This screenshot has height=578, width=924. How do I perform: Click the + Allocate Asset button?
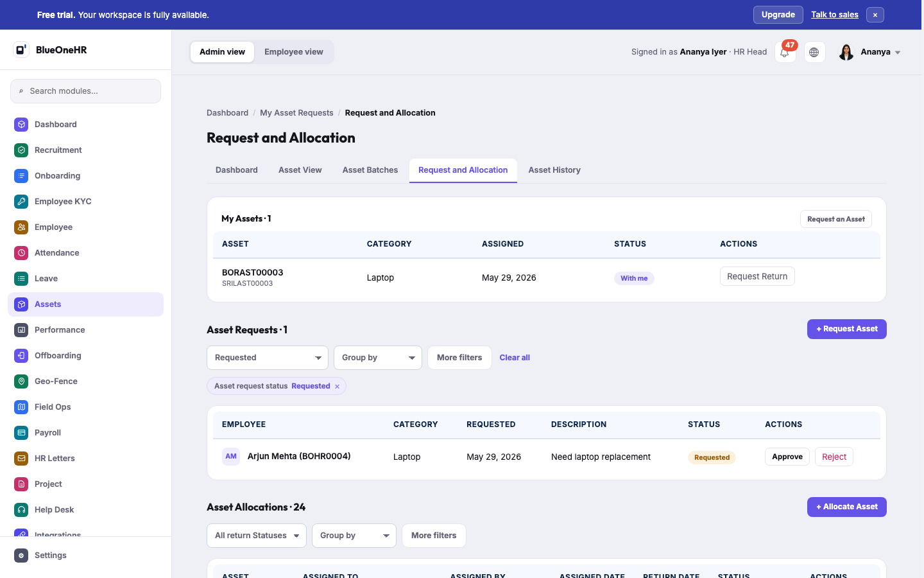847,507
